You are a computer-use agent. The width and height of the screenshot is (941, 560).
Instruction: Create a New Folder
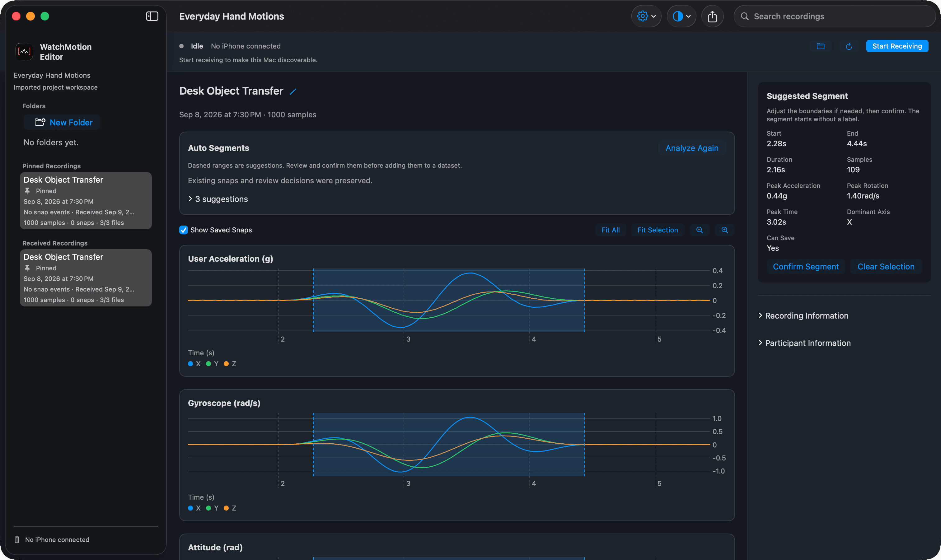[x=62, y=122]
